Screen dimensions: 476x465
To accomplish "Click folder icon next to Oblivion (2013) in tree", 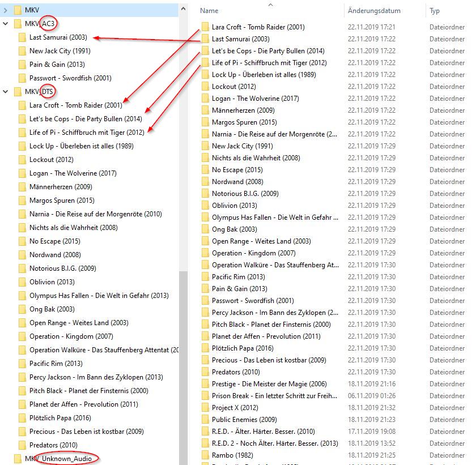I will 22,282.
